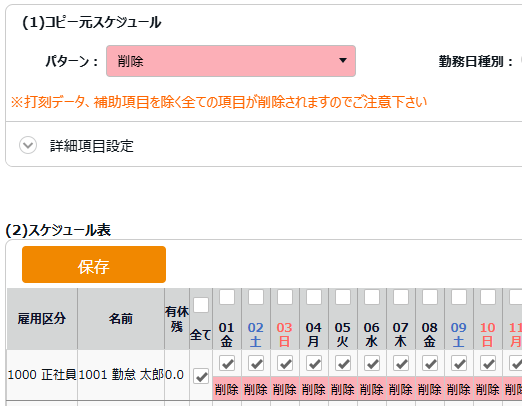This screenshot has width=522, height=406.
Task: Select the 名前 column header
Action: [121, 319]
